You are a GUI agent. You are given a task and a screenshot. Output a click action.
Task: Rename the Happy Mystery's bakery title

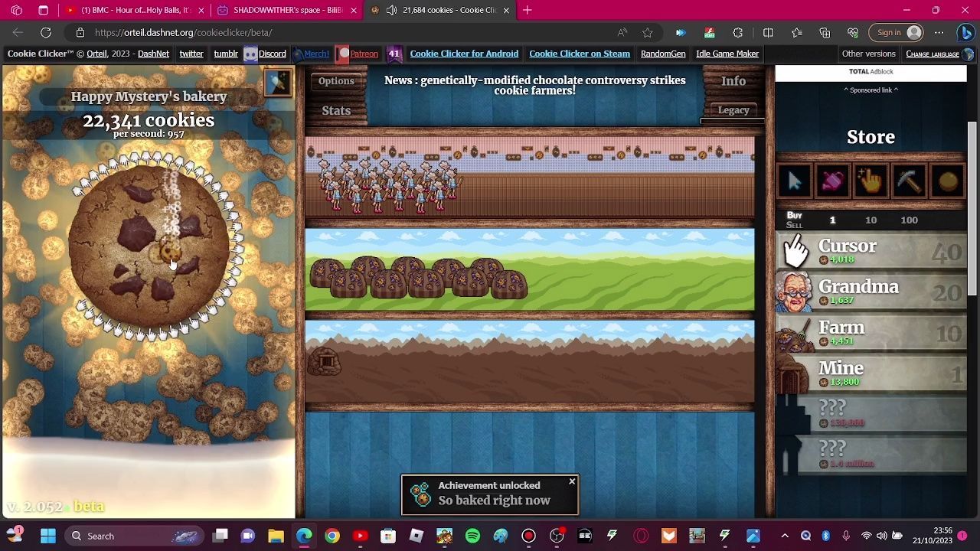pos(149,96)
